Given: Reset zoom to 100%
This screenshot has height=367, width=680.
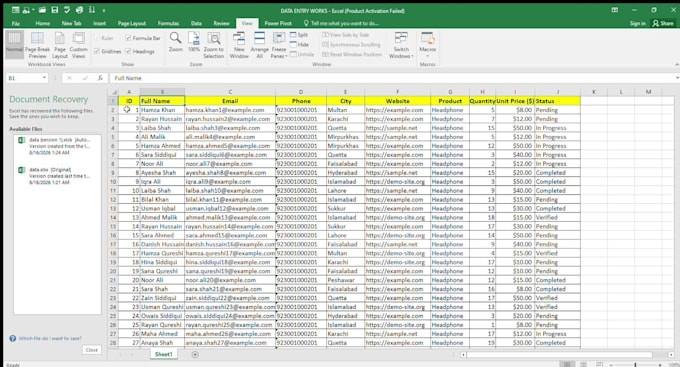Looking at the screenshot, I should click(x=194, y=42).
